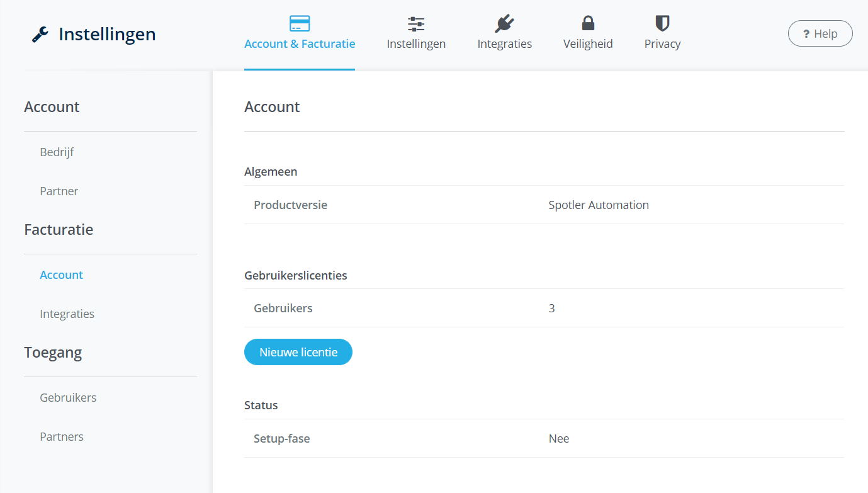Open Integraties in the left sidebar

pos(67,314)
